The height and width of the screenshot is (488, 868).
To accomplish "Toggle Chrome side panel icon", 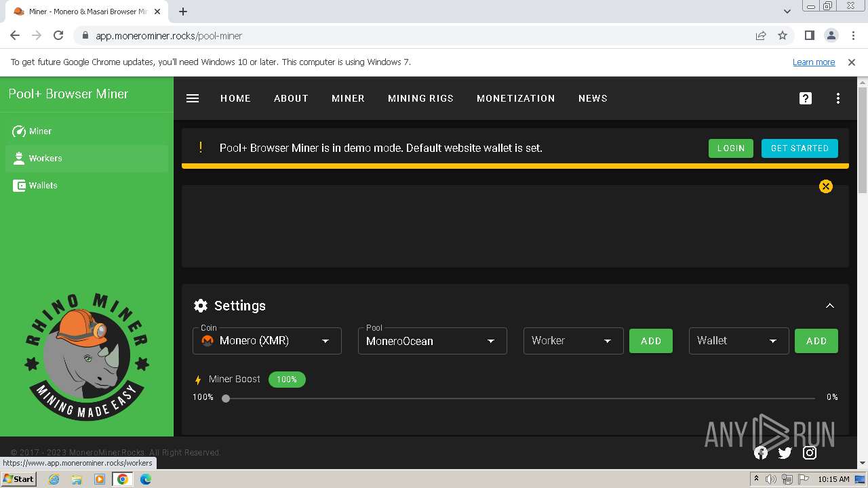I will [x=809, y=36].
